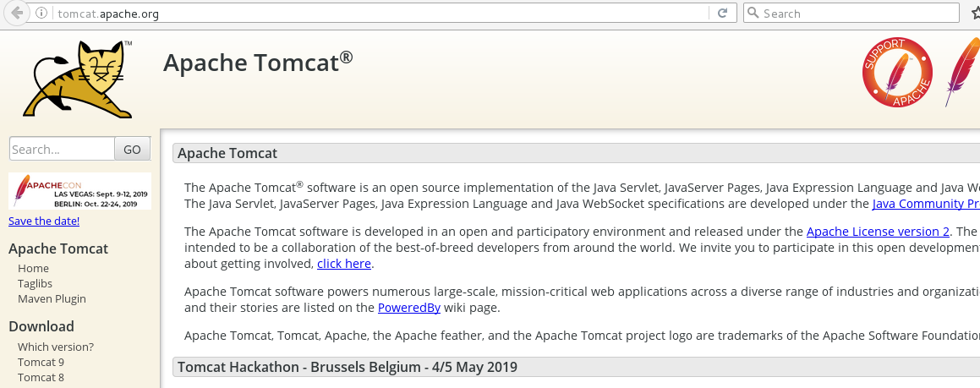Open site information icon in address bar

click(41, 14)
